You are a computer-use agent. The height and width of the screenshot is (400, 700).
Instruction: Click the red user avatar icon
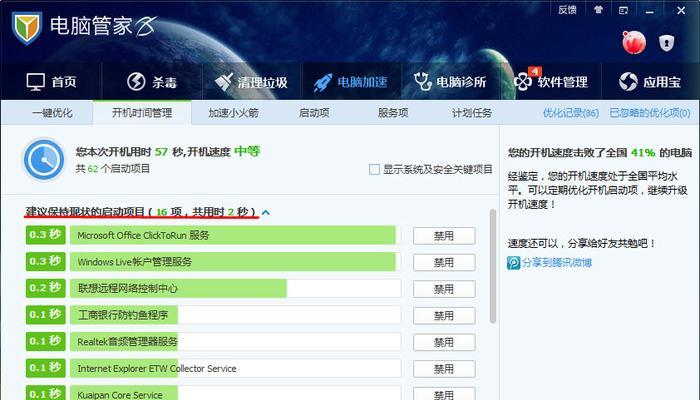(634, 43)
